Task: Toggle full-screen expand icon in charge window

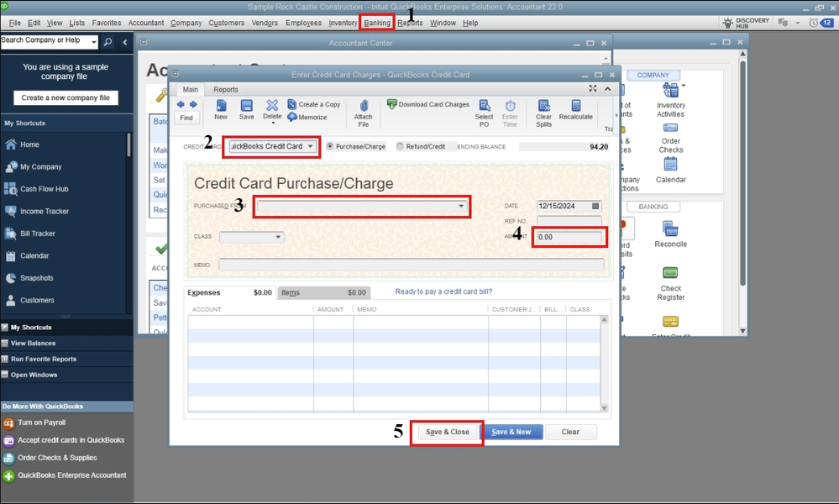Action: tap(593, 89)
